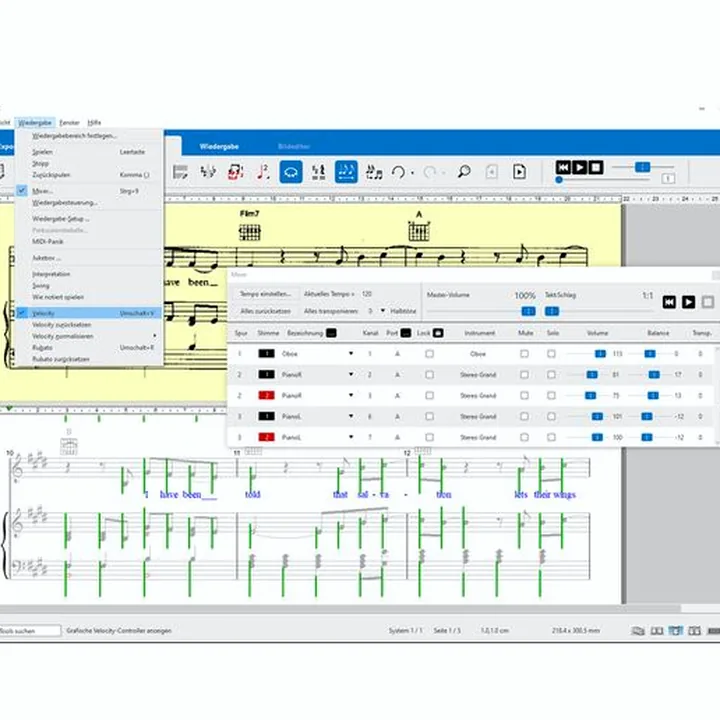Click the greyed-out page icon after magnifier
720x720 pixels.
[491, 172]
